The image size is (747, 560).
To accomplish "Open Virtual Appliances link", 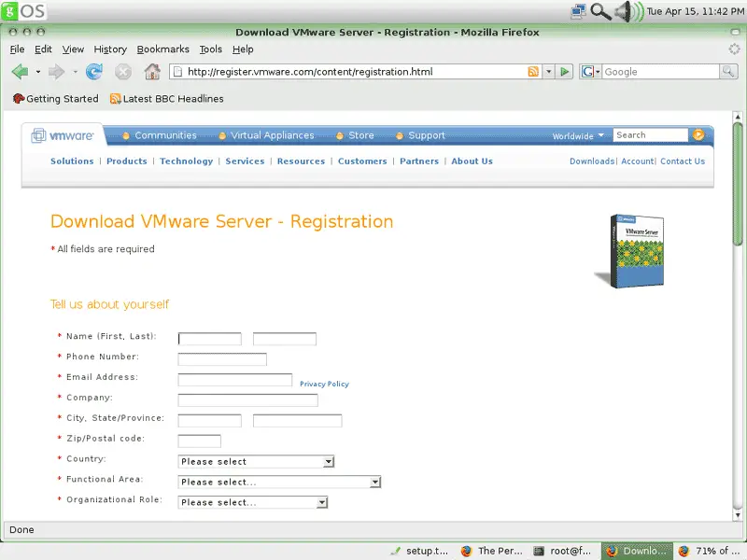I will tap(273, 135).
